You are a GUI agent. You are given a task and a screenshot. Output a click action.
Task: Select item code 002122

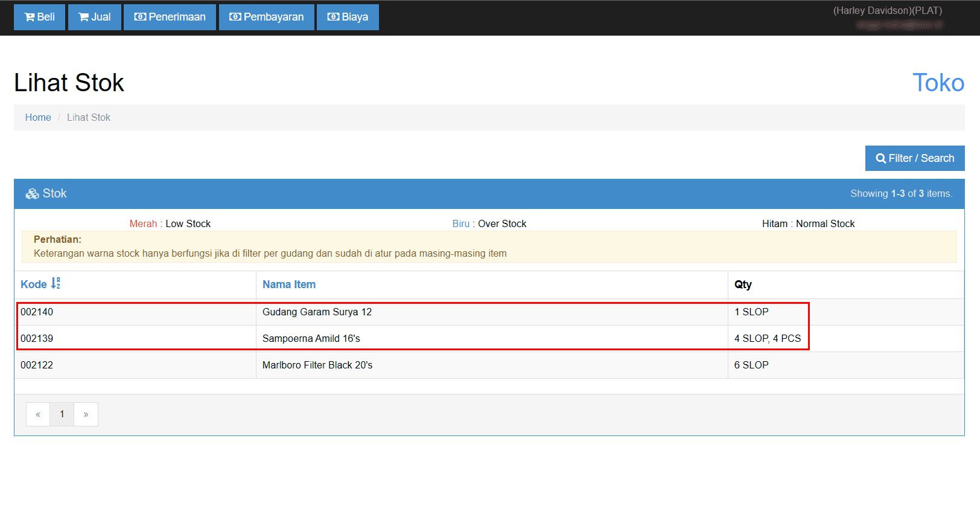tap(37, 365)
